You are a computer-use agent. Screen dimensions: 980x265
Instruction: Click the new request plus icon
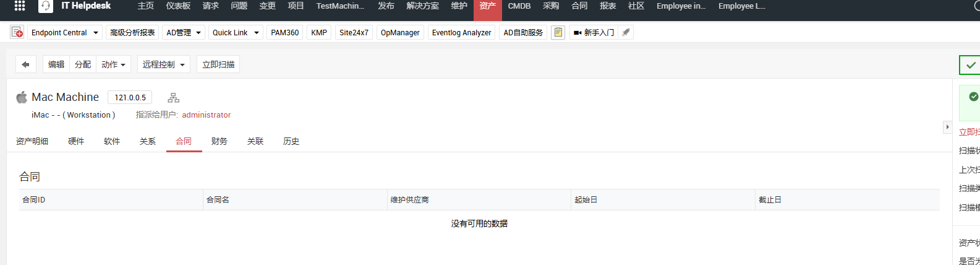(x=17, y=33)
